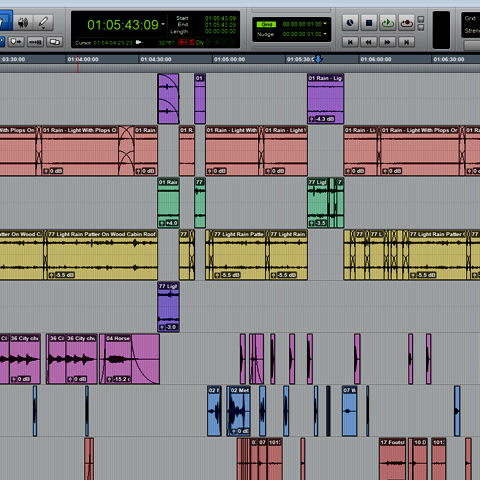Select the Scrubber speaker tool
The height and width of the screenshot is (480, 480).
23,23
